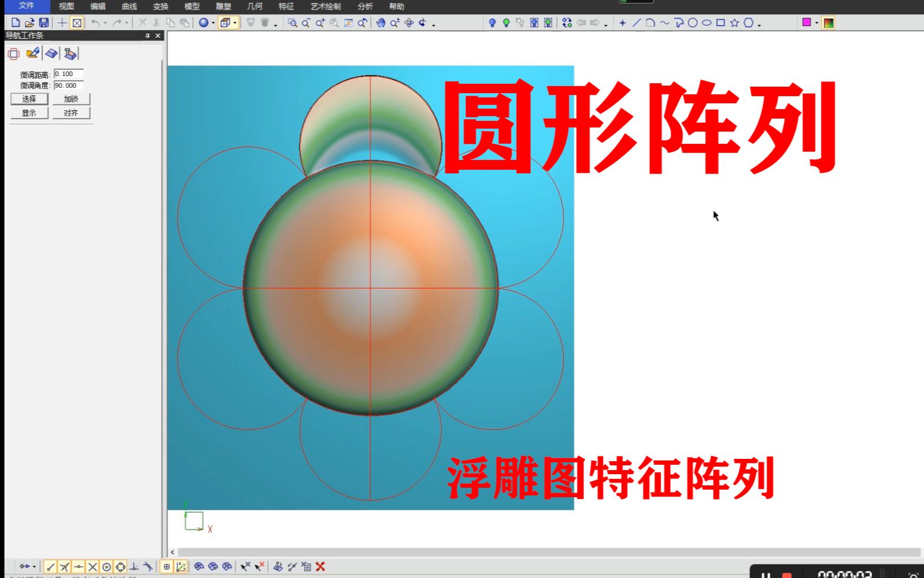Toggle midpoint snap in bottom toolbar
This screenshot has width=924, height=578.
(78, 566)
